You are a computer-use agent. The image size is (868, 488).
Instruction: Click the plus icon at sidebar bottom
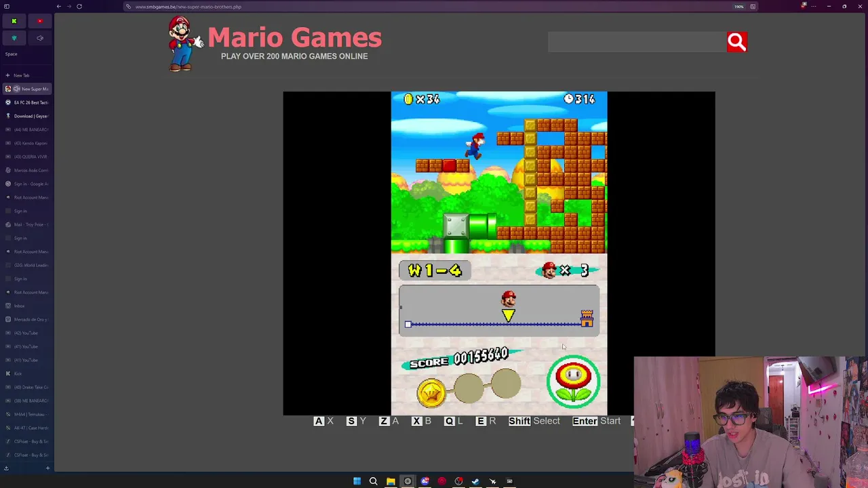[x=47, y=468]
